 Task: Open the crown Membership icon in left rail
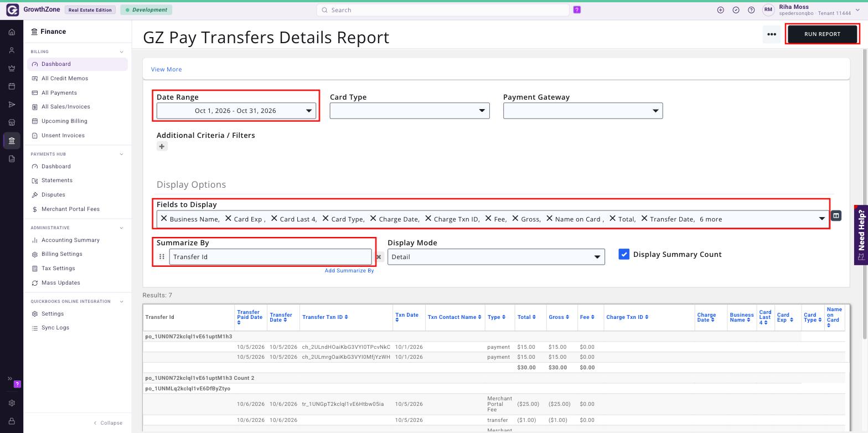12,69
